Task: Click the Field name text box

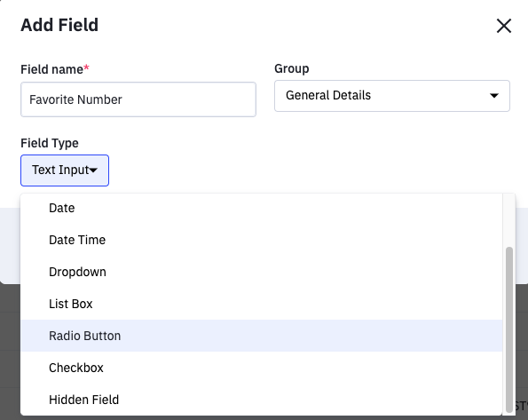Action: pyautogui.click(x=138, y=99)
